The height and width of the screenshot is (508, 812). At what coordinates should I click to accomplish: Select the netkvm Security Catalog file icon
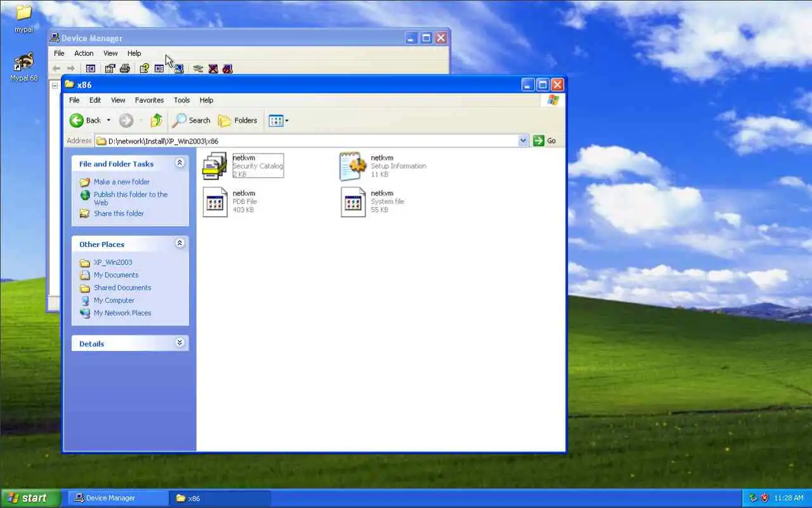(214, 166)
